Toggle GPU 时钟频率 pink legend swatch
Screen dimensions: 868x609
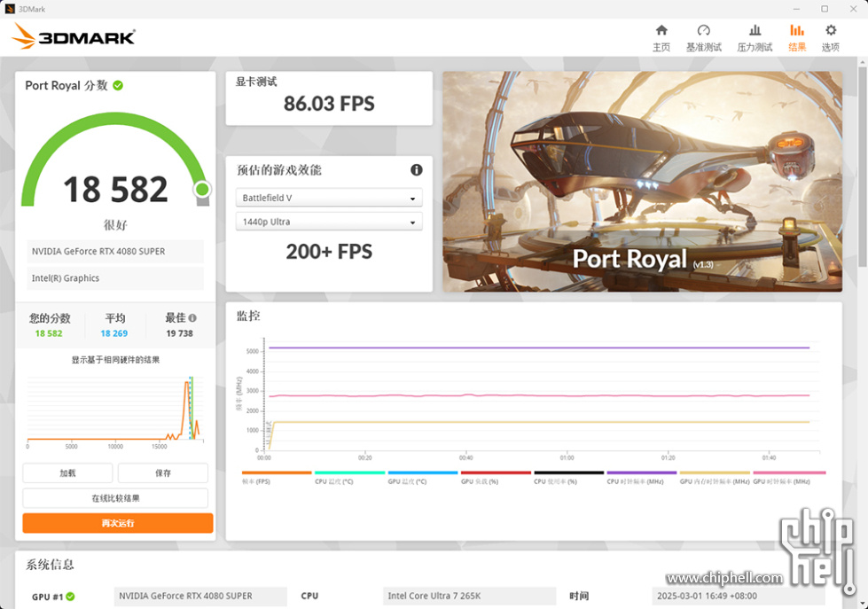(789, 472)
